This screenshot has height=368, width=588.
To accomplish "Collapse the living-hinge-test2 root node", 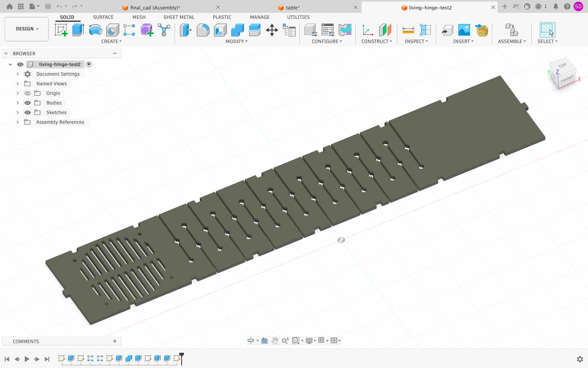I will coord(10,64).
